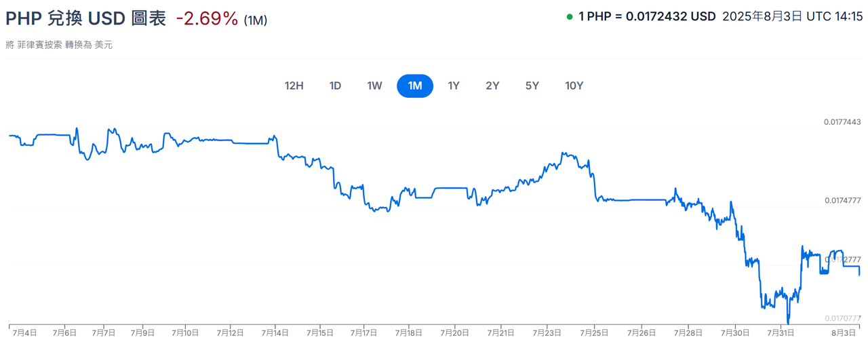Screen dimensions: 868x342
Task: Click the 將 菲律賓披索 轉換為 美元 subtitle
Action: pyautogui.click(x=59, y=45)
